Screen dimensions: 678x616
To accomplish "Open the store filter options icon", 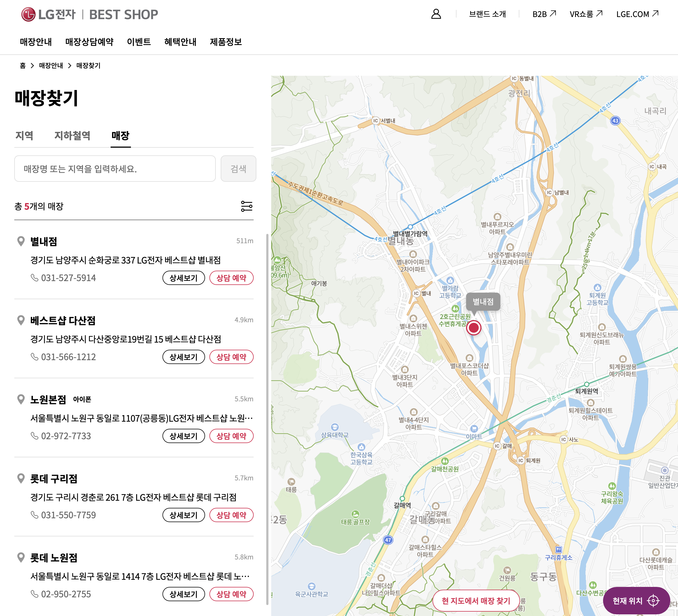I will (246, 206).
